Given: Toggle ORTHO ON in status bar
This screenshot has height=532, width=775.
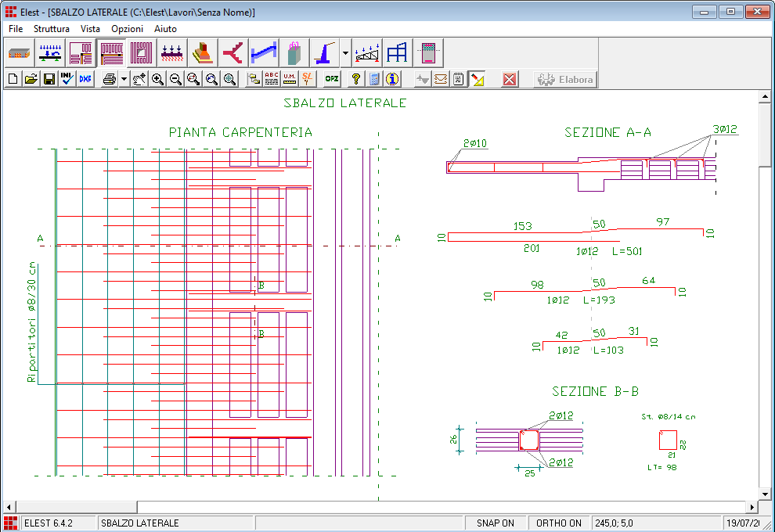Looking at the screenshot, I should click(558, 523).
